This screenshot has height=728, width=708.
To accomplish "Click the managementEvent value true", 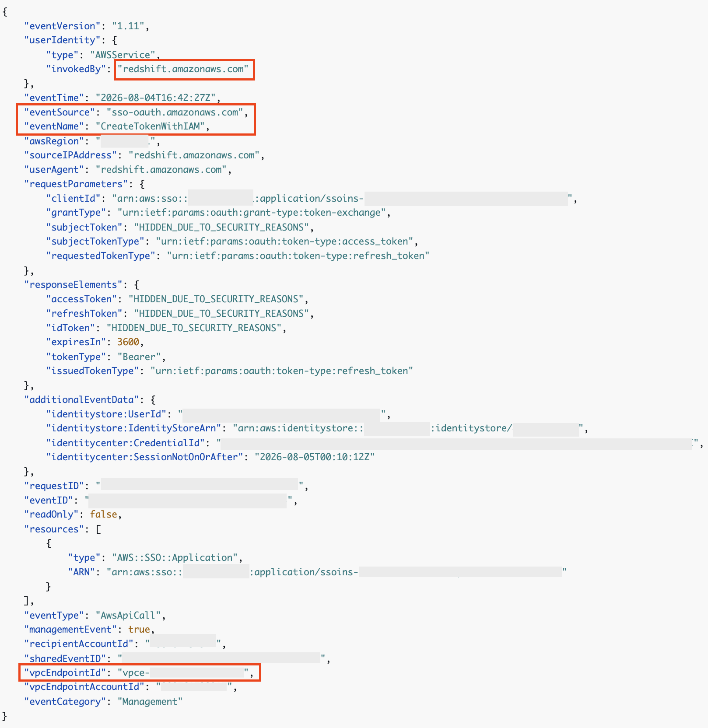I will click(x=139, y=630).
